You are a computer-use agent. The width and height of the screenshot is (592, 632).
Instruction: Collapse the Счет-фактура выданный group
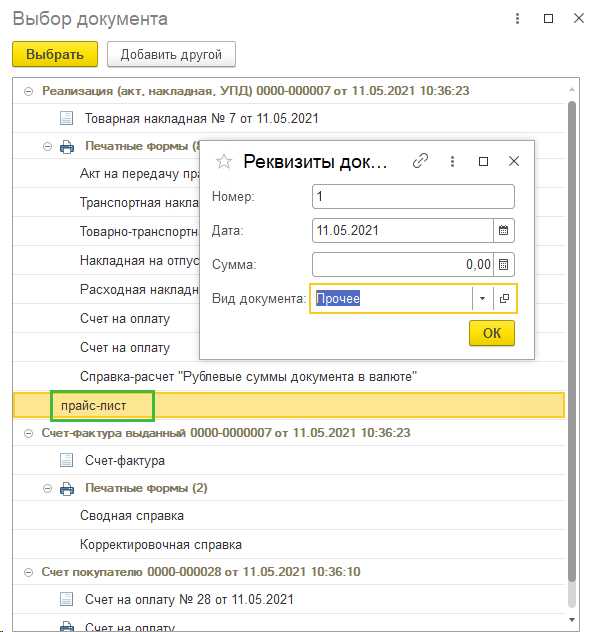(x=28, y=433)
